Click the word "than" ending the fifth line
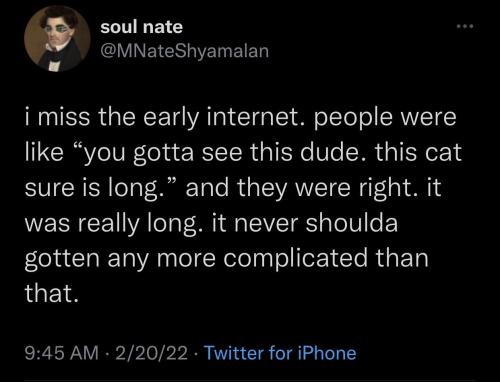Screen dimensions: 500x382 (402, 258)
